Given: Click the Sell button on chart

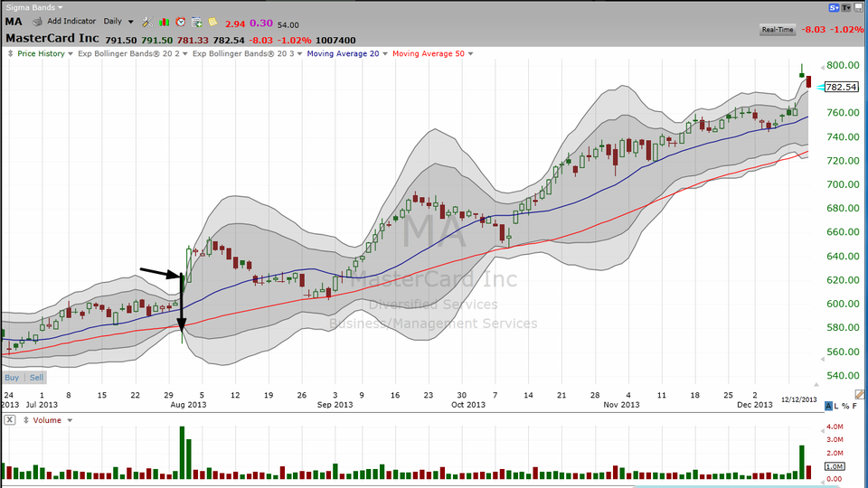Looking at the screenshot, I should click(36, 378).
